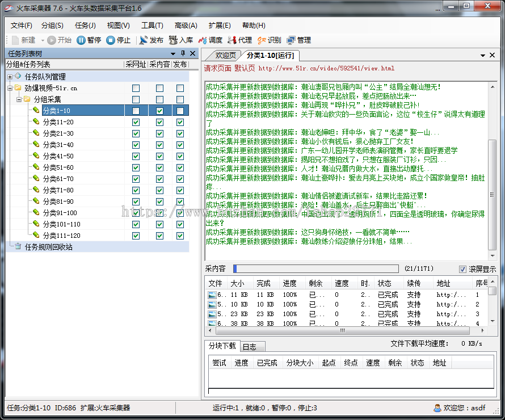Viewport: 505px width, 420px height.
Task: Open the 任务列表树 panel options dropdown
Action: pyautogui.click(x=173, y=53)
